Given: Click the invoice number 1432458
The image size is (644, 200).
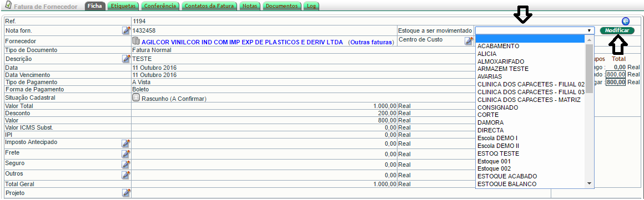Looking at the screenshot, I should 144,30.
